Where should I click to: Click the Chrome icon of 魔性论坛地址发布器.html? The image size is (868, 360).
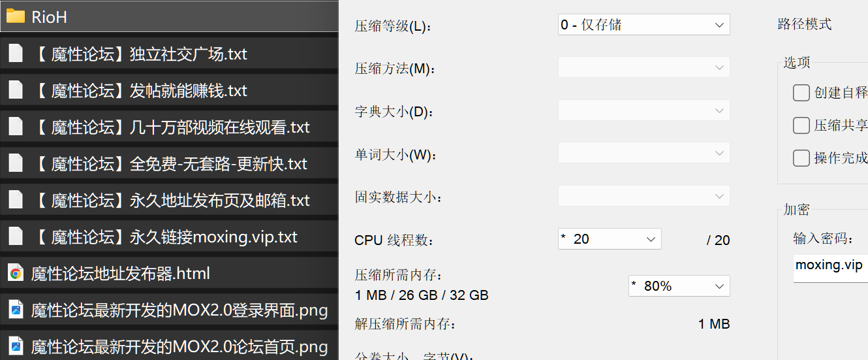[16, 273]
